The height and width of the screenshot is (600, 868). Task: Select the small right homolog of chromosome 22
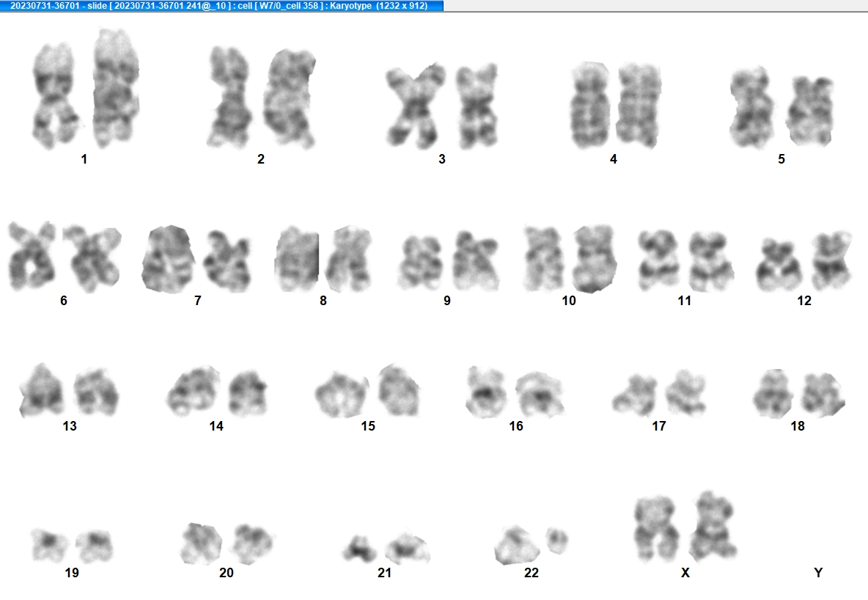tap(557, 541)
